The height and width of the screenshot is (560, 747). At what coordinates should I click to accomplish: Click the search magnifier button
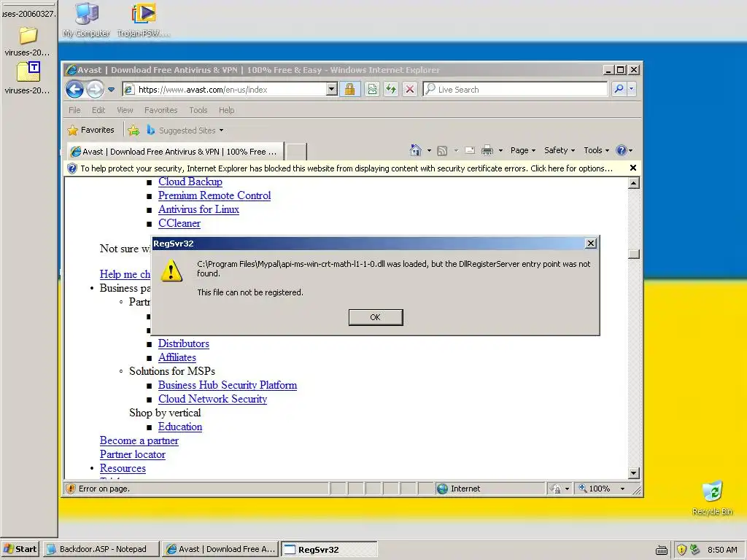click(x=619, y=89)
